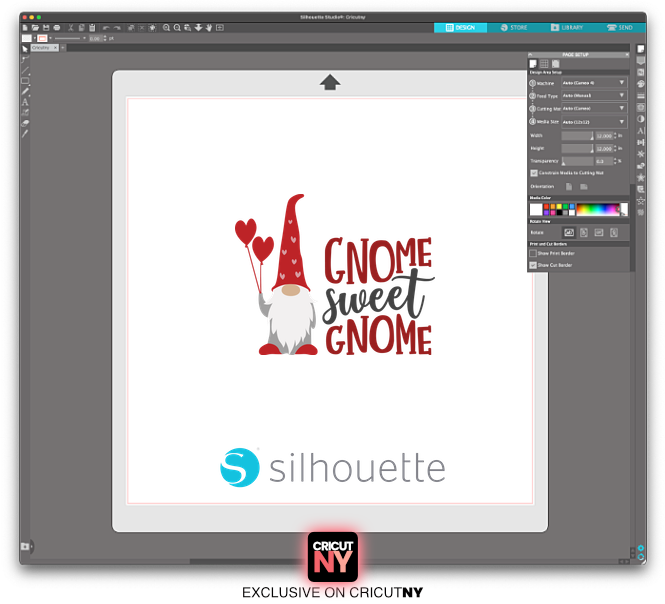Click the Open folder icon
665x604 pixels.
(x=35, y=28)
